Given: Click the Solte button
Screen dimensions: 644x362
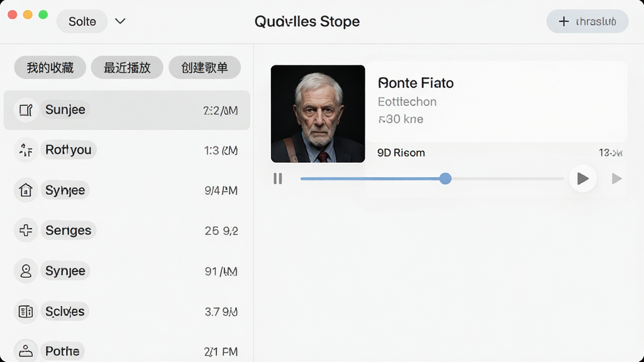Looking at the screenshot, I should click(x=82, y=21).
